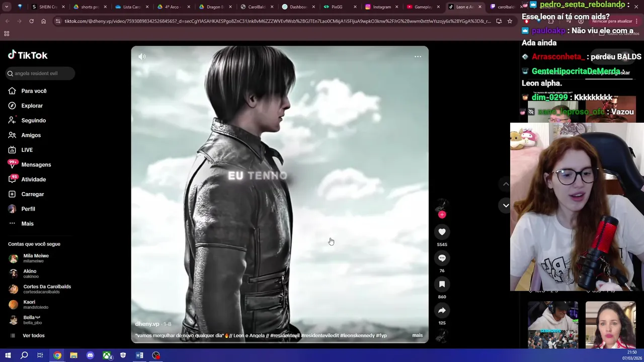Mute the video with the speaker icon
This screenshot has width=644, height=362.
[x=142, y=57]
